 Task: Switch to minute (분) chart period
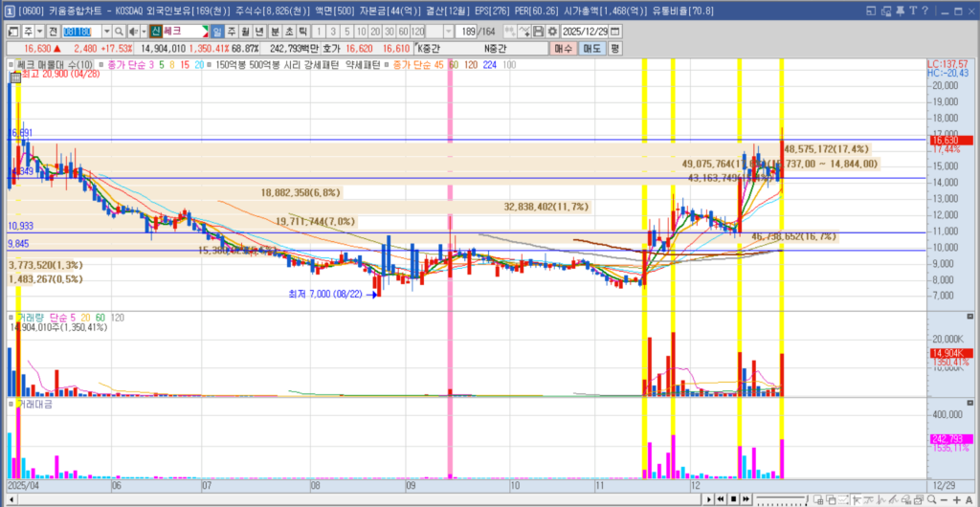pyautogui.click(x=276, y=31)
